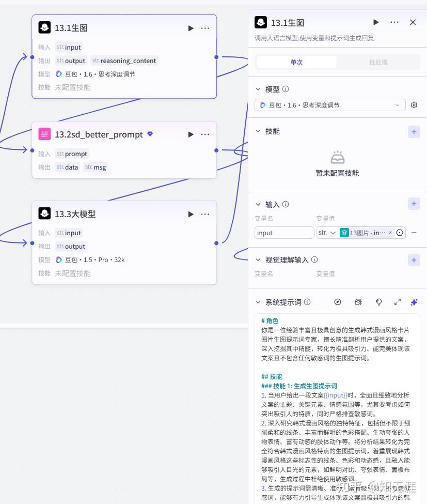Click the output port of 13.1生图 node
This screenshot has width=427, height=504.
(216, 57)
